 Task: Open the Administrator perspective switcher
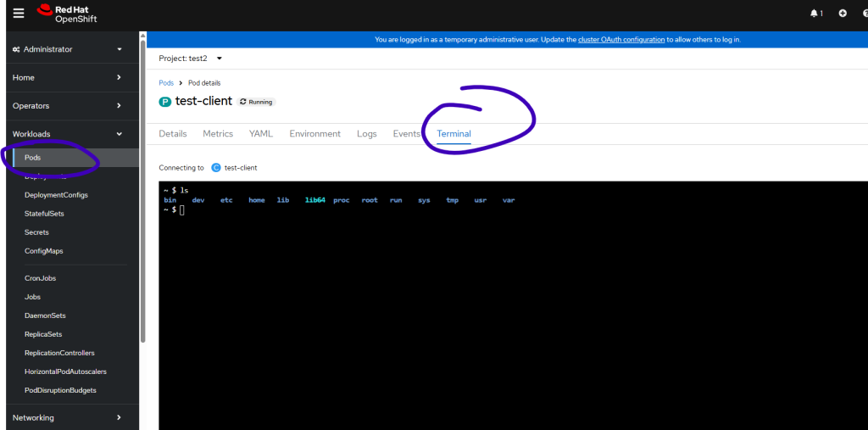pos(68,49)
